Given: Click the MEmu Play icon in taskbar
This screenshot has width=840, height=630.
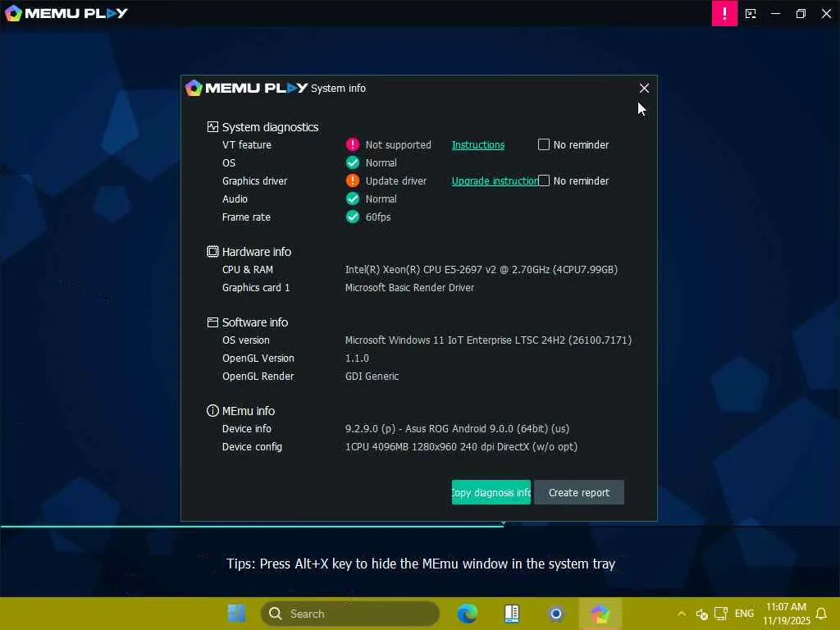Looking at the screenshot, I should coord(600,614).
